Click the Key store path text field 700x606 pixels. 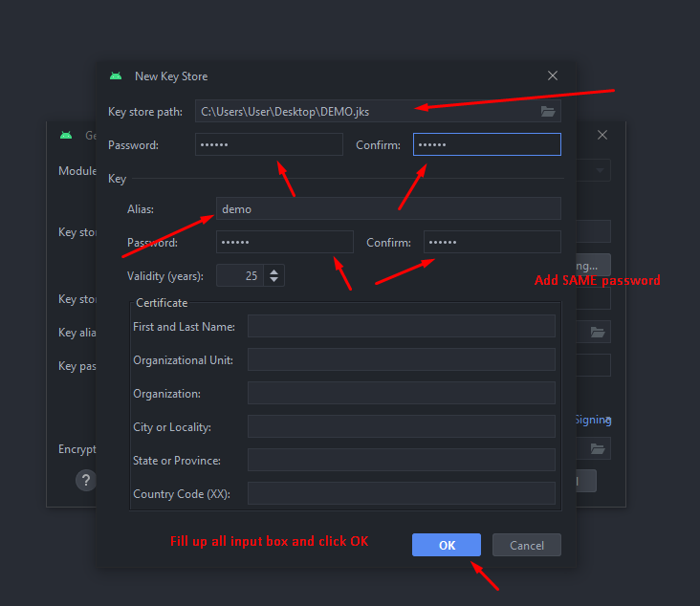click(363, 112)
